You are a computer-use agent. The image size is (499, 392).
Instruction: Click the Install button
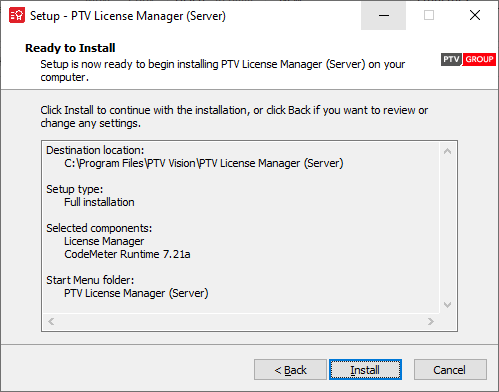tap(365, 370)
